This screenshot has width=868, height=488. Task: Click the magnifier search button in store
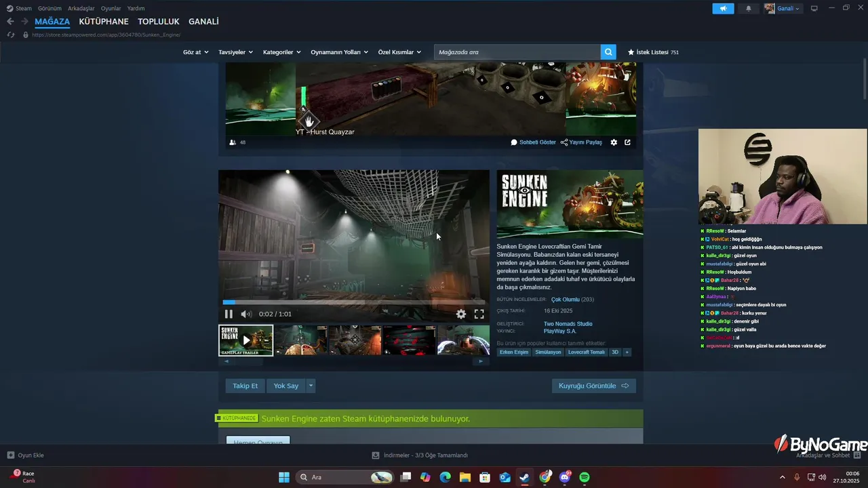tap(609, 52)
